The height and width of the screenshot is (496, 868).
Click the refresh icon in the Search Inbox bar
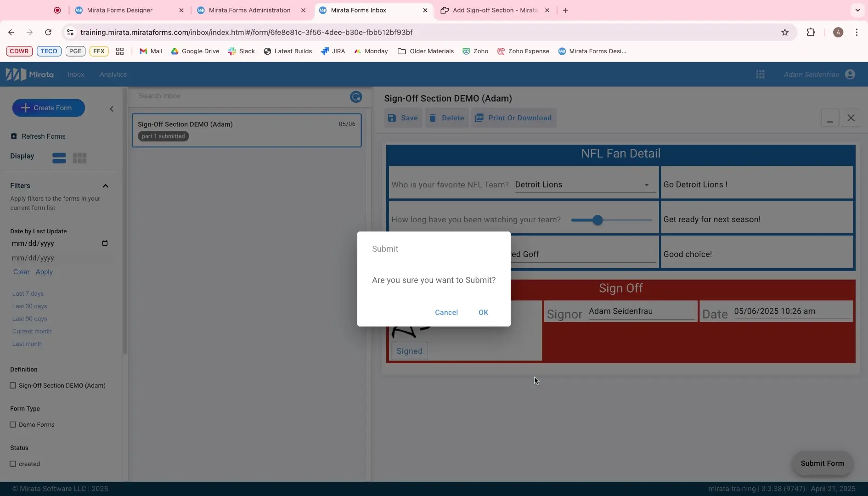click(x=356, y=97)
